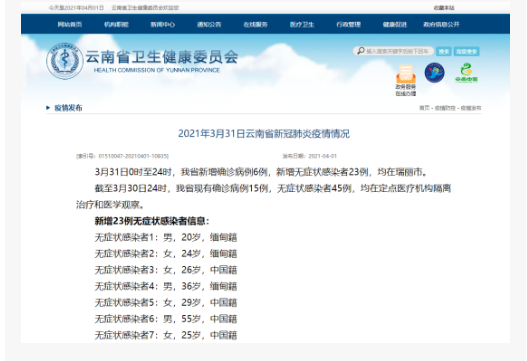Image resolution: width=527 pixels, height=361 pixels.
Task: Click the 收藏本站 link at top right
Action: pyautogui.click(x=444, y=8)
